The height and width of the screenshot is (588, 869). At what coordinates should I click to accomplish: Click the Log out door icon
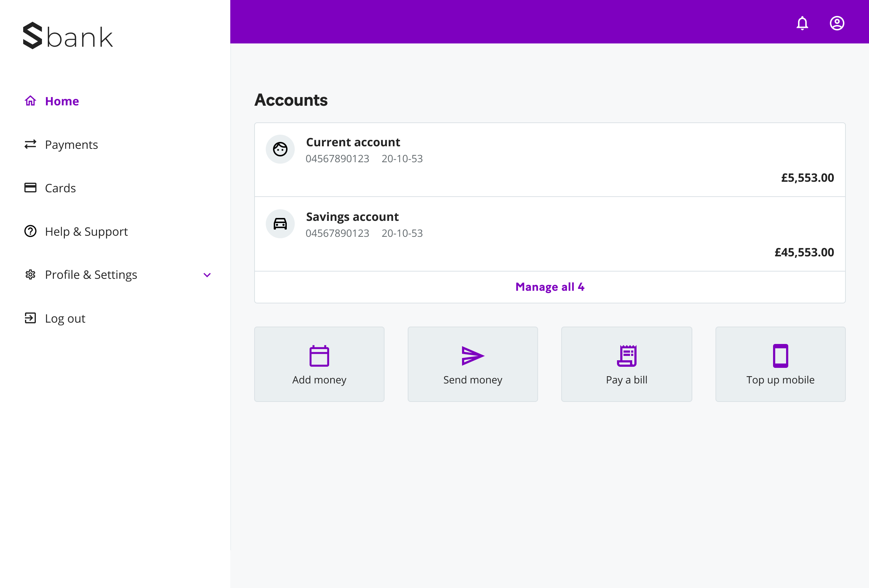pos(30,318)
